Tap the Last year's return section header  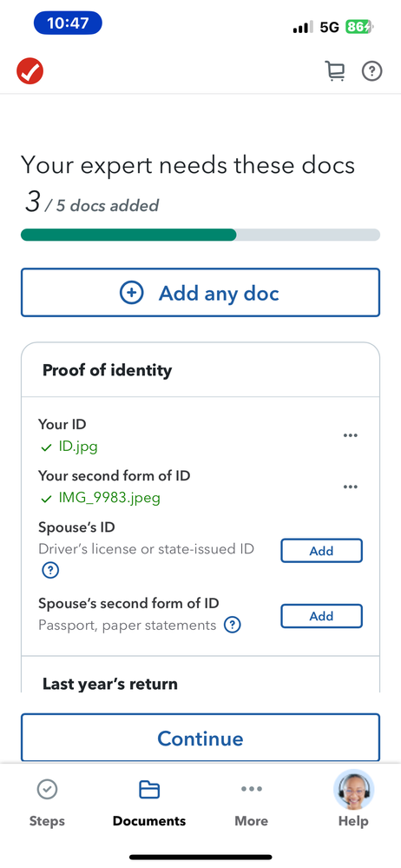click(x=110, y=684)
